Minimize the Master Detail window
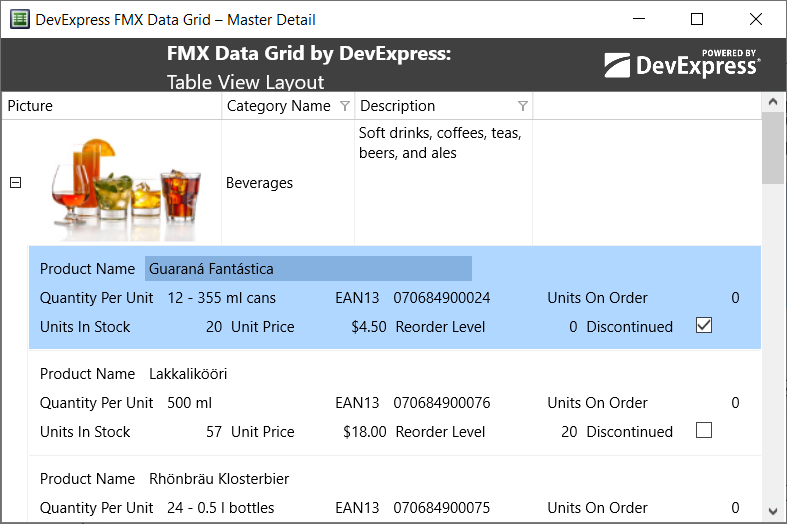 click(x=639, y=19)
